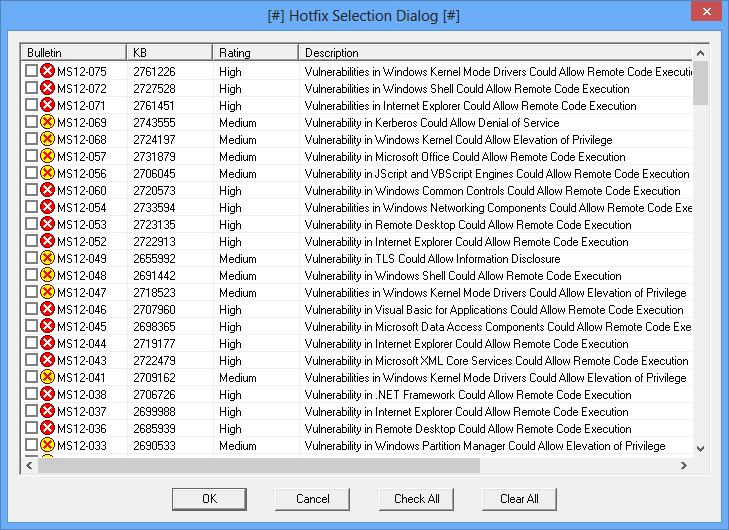The height and width of the screenshot is (530, 729).
Task: Click the Microsoft XML Core Services description
Action: [496, 361]
